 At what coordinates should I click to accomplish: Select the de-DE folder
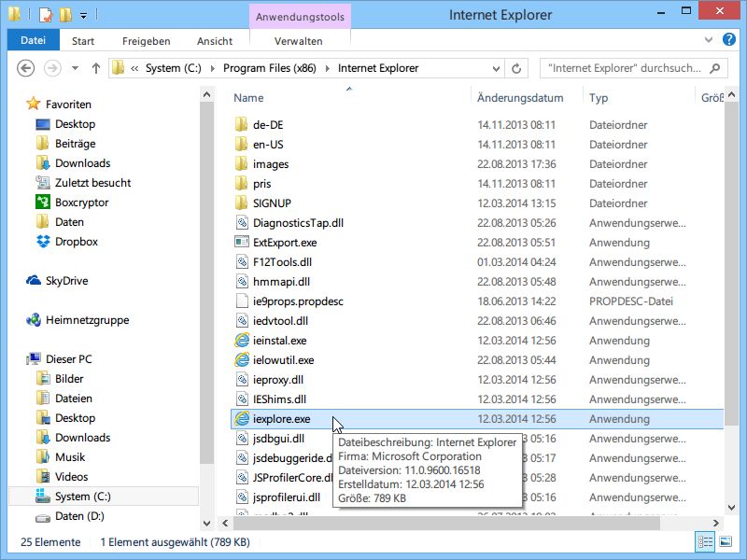[268, 125]
